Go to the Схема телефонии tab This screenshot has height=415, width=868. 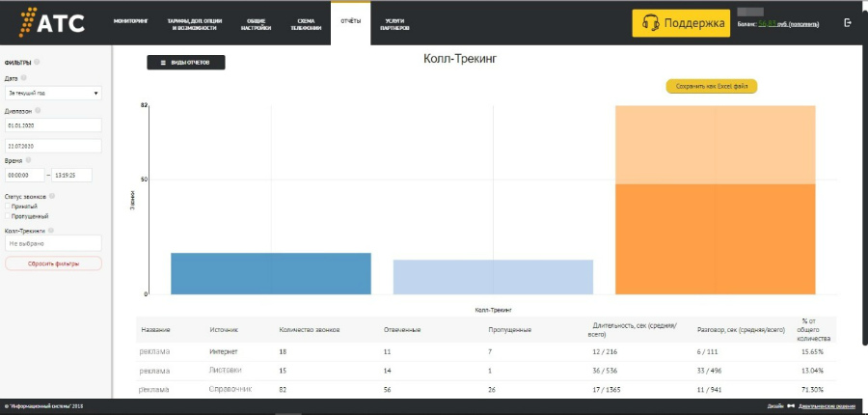click(306, 24)
